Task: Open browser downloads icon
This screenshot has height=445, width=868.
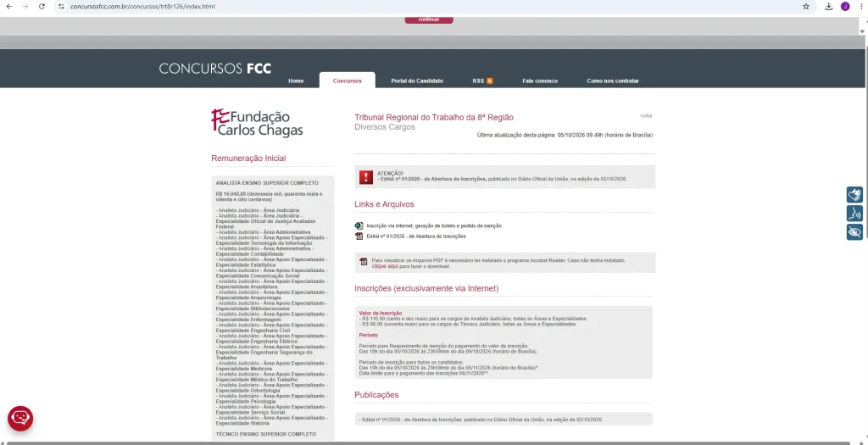Action: [829, 7]
